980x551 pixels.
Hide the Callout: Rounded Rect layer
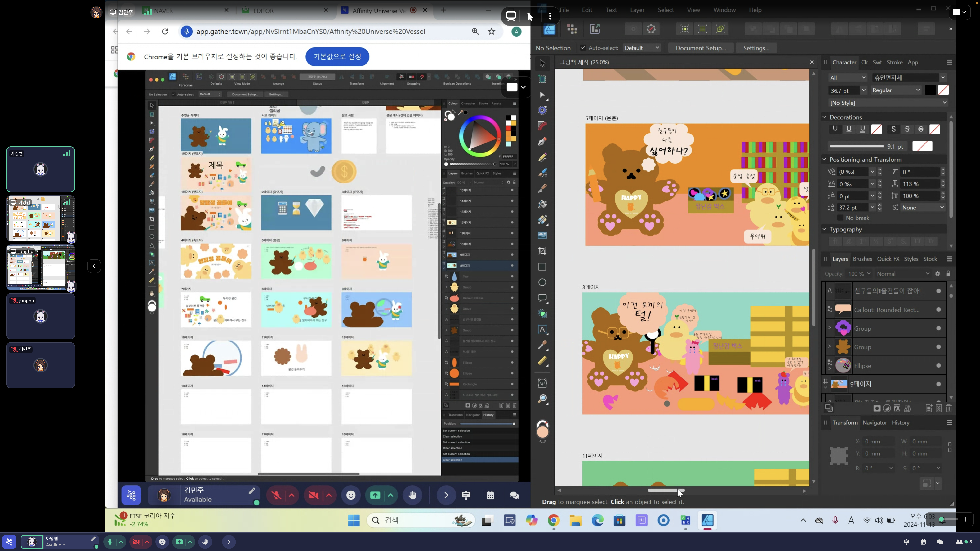click(939, 310)
